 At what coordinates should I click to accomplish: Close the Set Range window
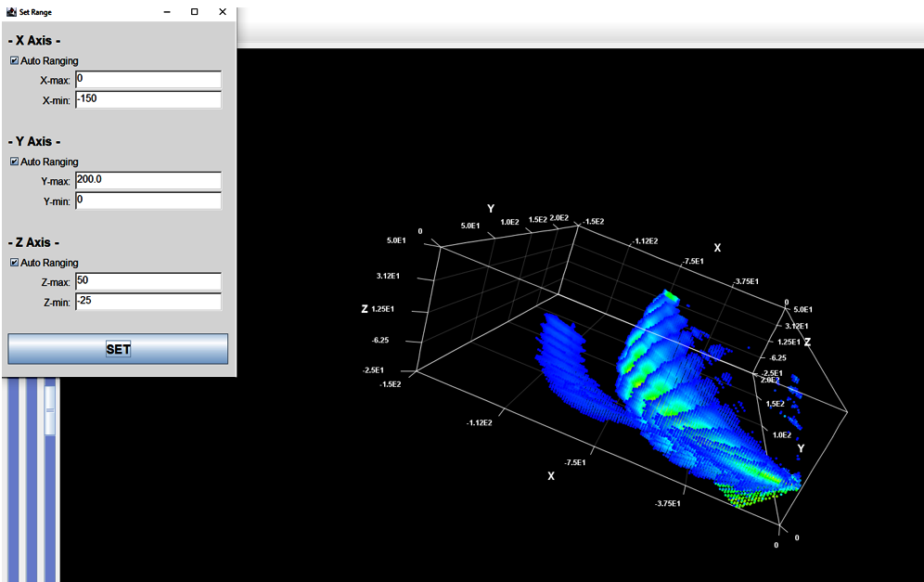[223, 12]
